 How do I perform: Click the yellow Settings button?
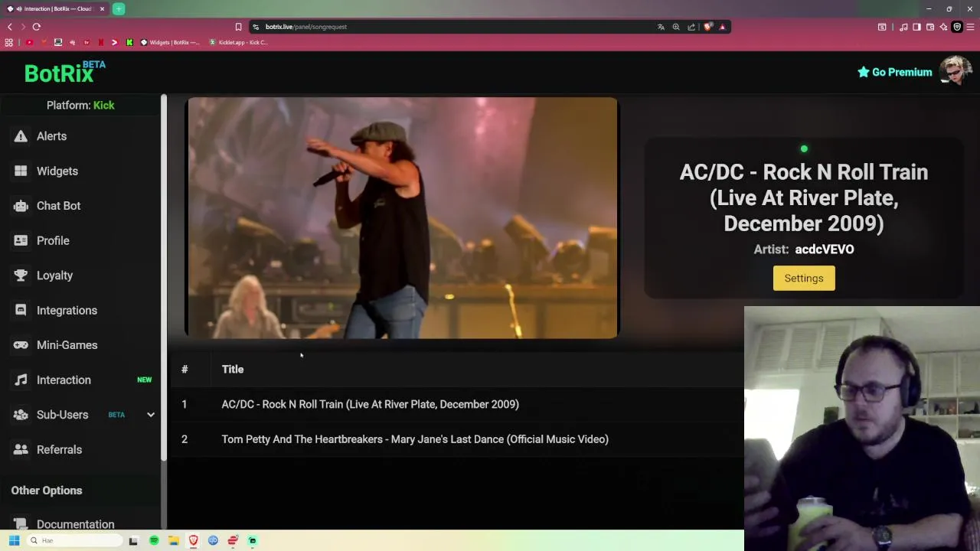point(804,279)
